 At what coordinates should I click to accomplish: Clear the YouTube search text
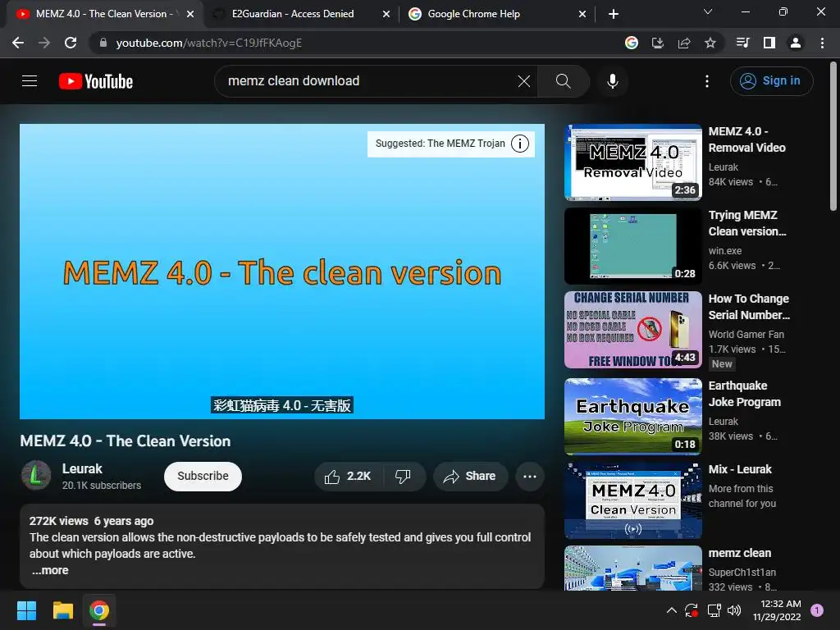[x=524, y=81]
